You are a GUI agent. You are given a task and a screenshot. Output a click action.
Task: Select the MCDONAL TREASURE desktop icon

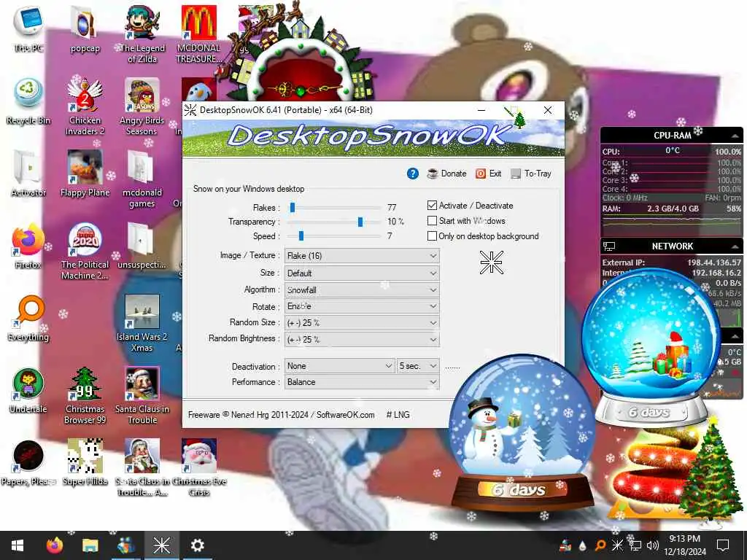click(199, 34)
